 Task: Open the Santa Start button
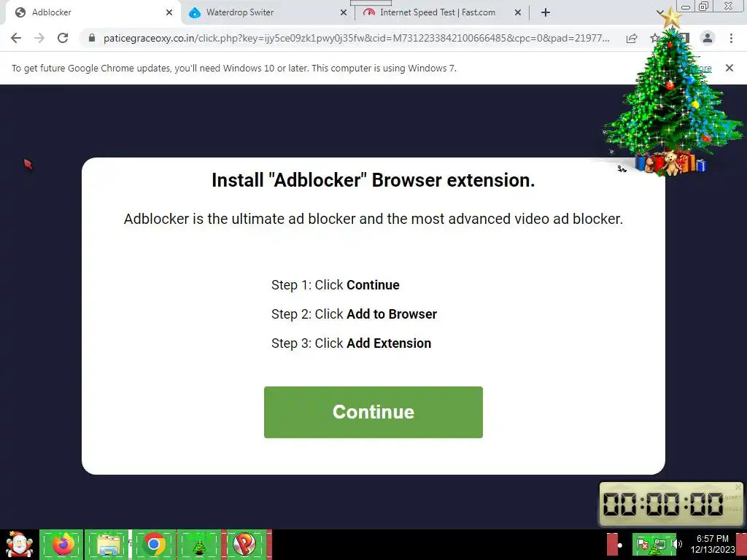(x=19, y=544)
